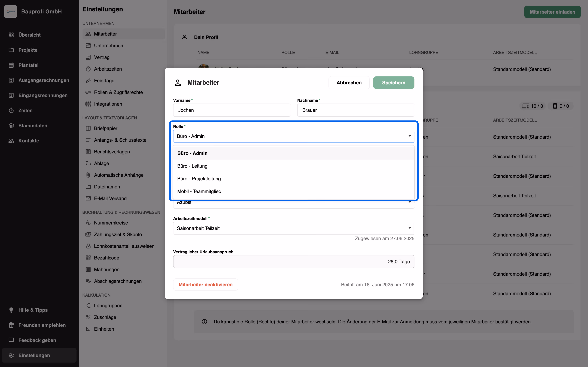Click Abbrechen to cancel editing

[x=349, y=83]
